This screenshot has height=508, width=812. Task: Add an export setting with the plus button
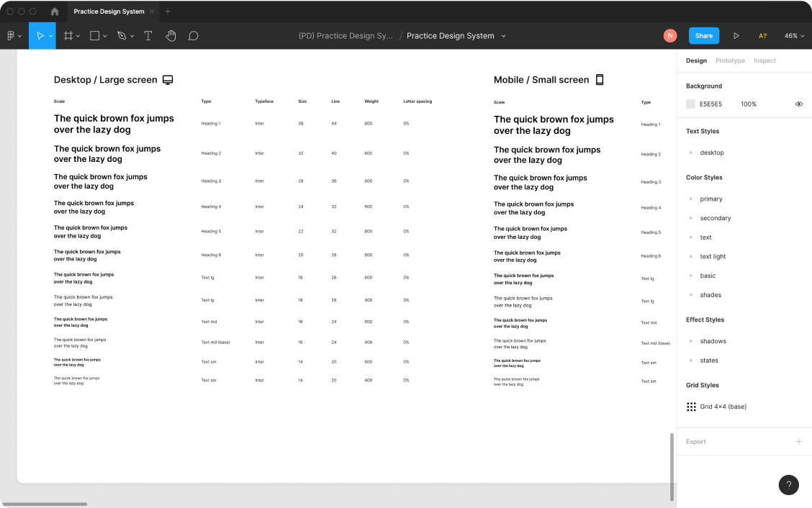799,441
